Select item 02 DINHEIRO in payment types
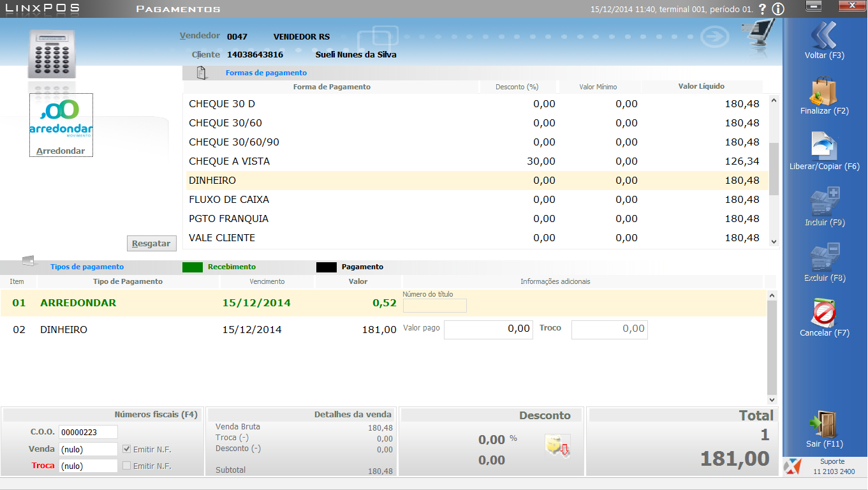The height and width of the screenshot is (490, 868). point(383,330)
